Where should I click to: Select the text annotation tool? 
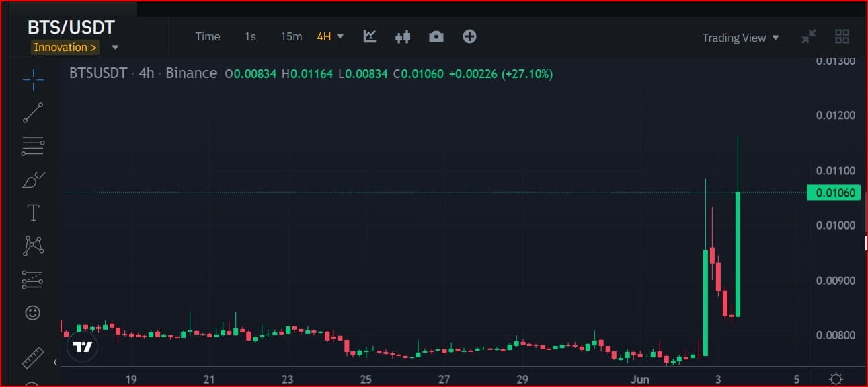point(33,213)
